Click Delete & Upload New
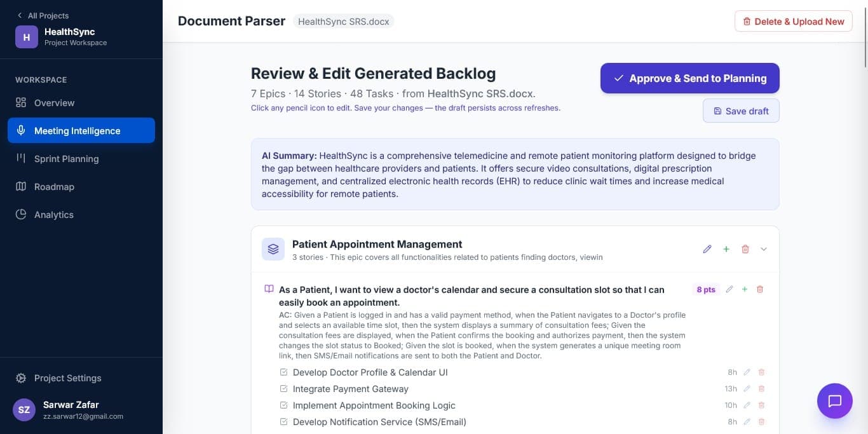This screenshot has height=434, width=868. pos(794,22)
